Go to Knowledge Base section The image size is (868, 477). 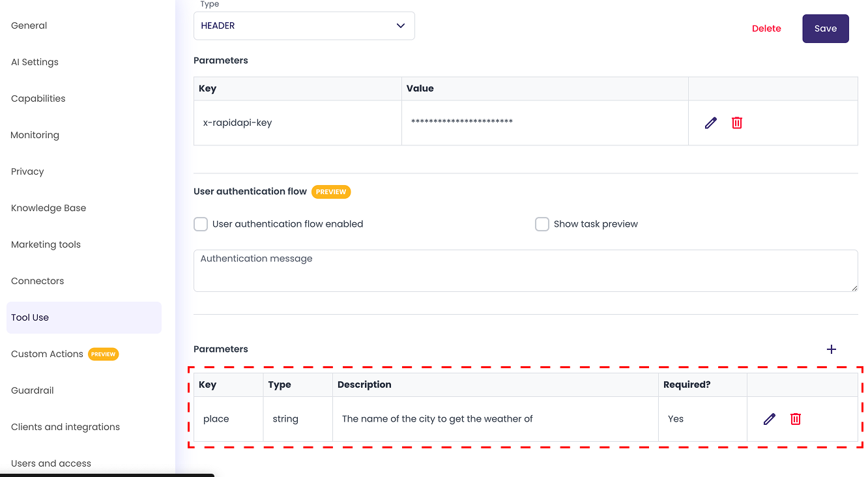click(x=49, y=208)
